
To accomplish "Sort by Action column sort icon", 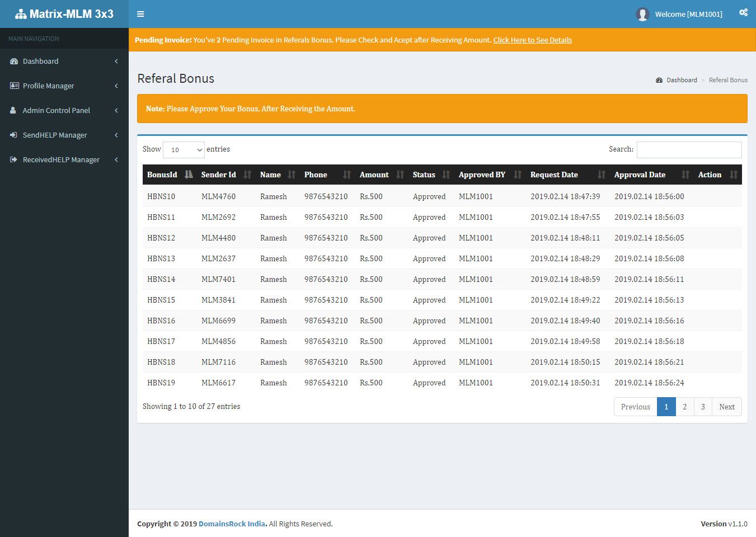I will 734,175.
